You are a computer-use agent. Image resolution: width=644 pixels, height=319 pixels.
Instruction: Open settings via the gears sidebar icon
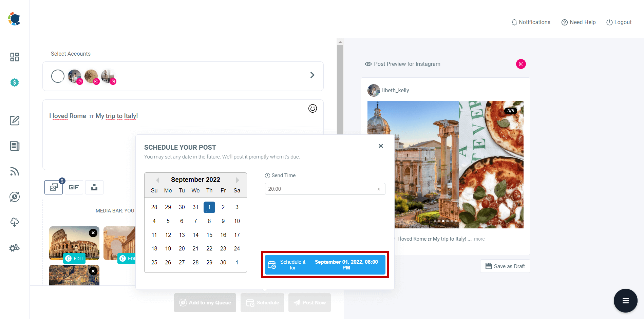(14, 248)
